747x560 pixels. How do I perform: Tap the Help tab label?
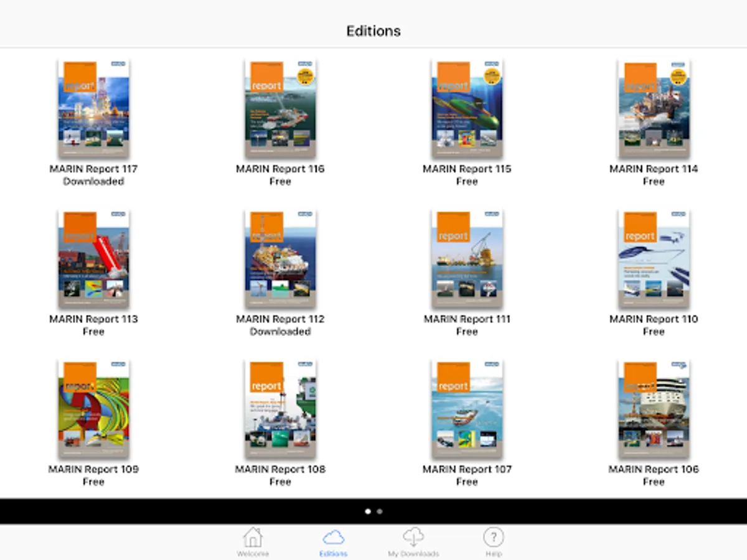493,554
